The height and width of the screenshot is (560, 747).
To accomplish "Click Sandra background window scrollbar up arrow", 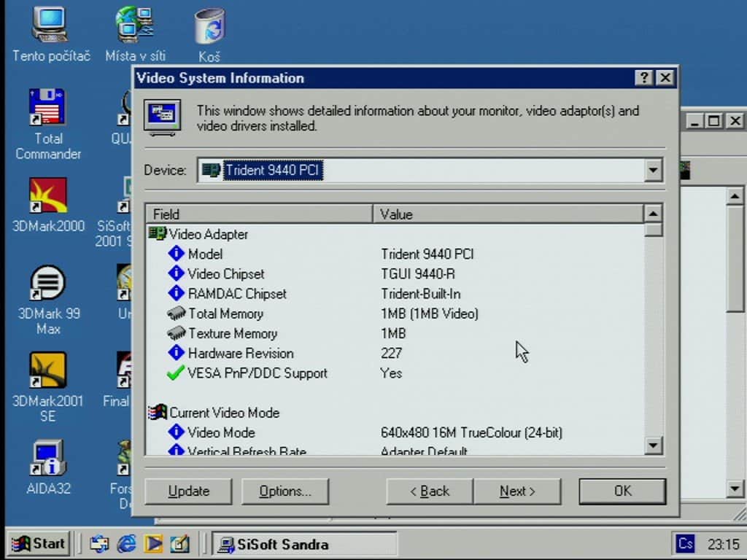I will click(735, 195).
